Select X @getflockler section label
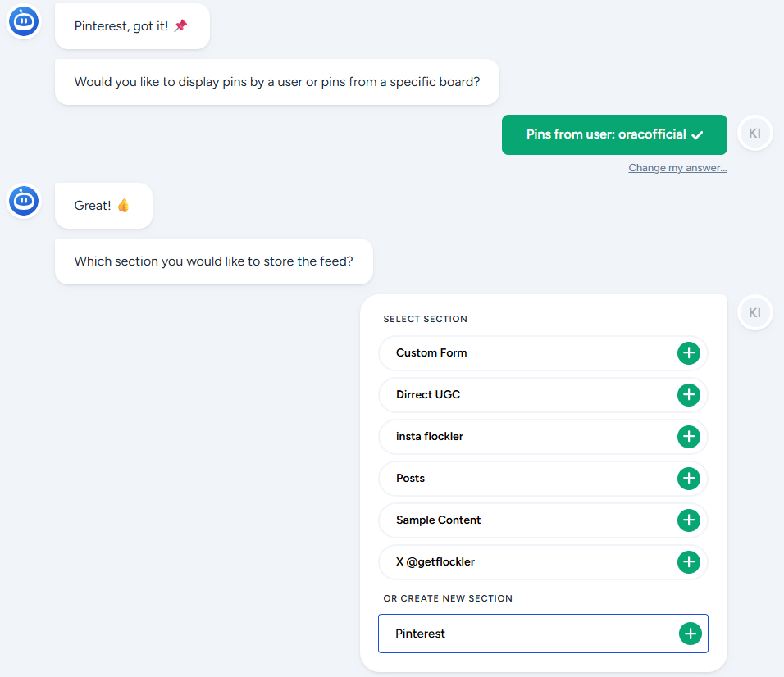Screen dimensions: 784x677 coord(435,562)
